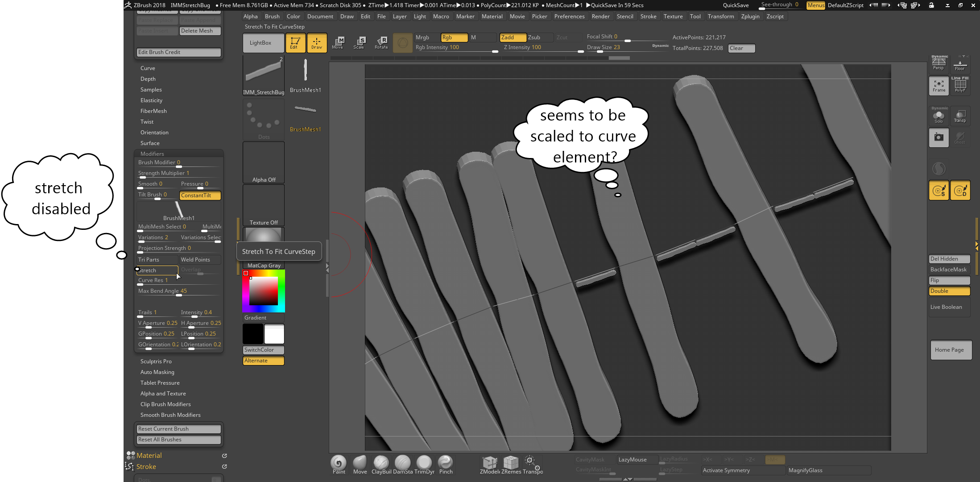Open the Zplugin menu
Image resolution: width=980 pixels, height=482 pixels.
750,17
